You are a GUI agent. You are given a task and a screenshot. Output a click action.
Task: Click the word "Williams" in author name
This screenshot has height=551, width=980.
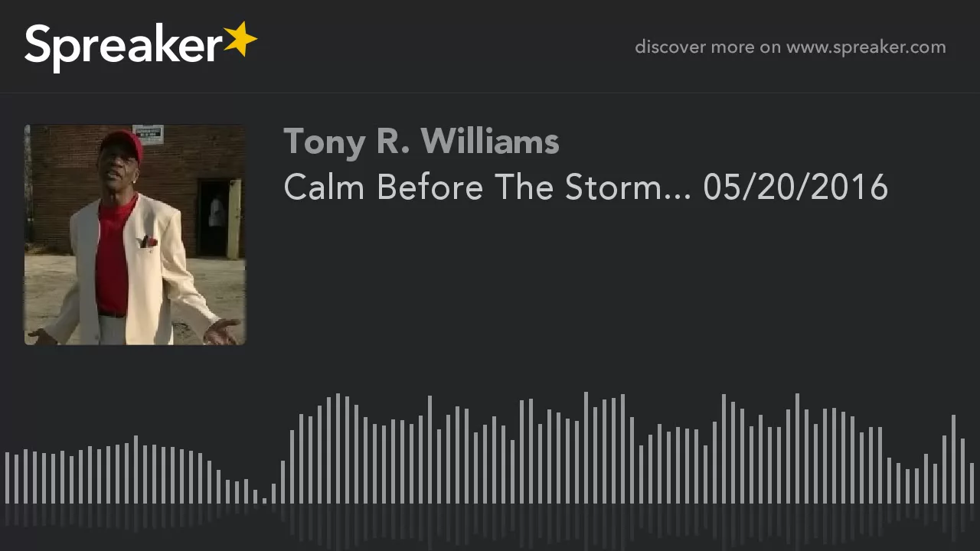coord(490,142)
